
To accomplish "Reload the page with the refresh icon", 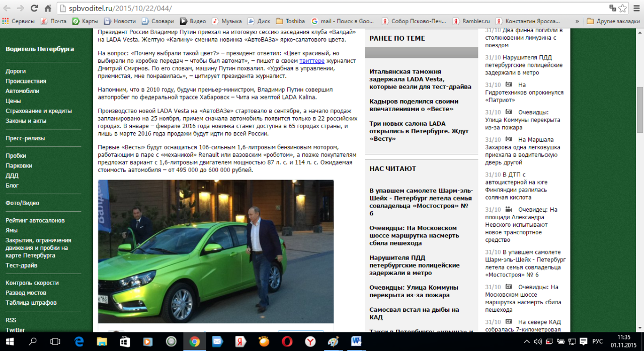I will (x=34, y=8).
